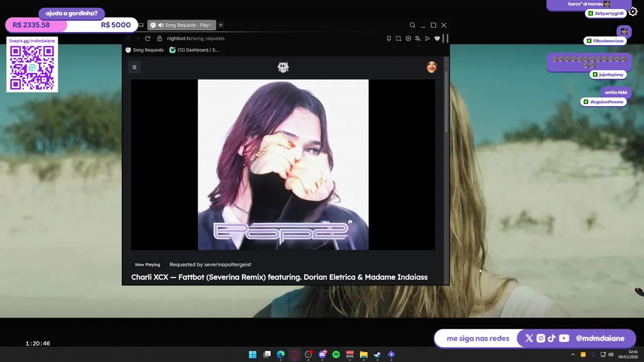The height and width of the screenshot is (362, 644).
Task: Open Microsoft Edge from taskbar
Action: tap(281, 354)
